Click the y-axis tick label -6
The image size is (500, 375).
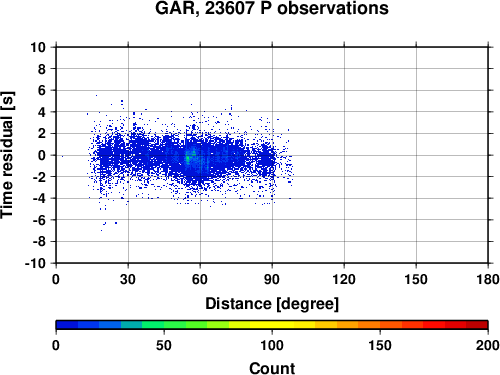tap(39, 220)
